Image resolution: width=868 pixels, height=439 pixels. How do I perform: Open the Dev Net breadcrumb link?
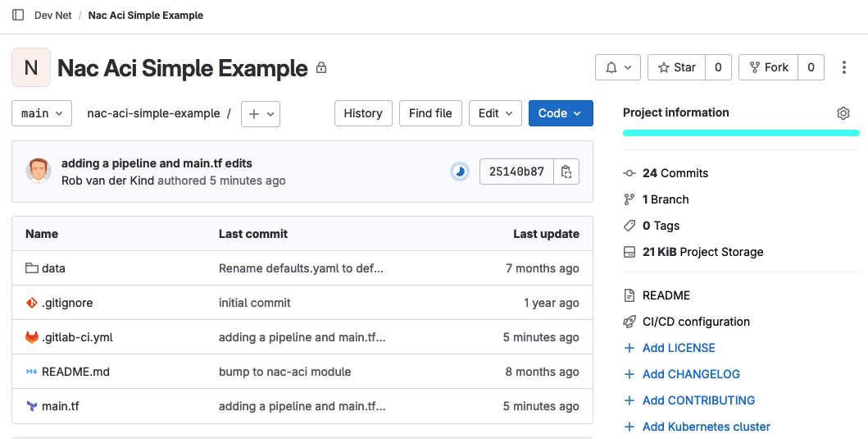(x=52, y=16)
